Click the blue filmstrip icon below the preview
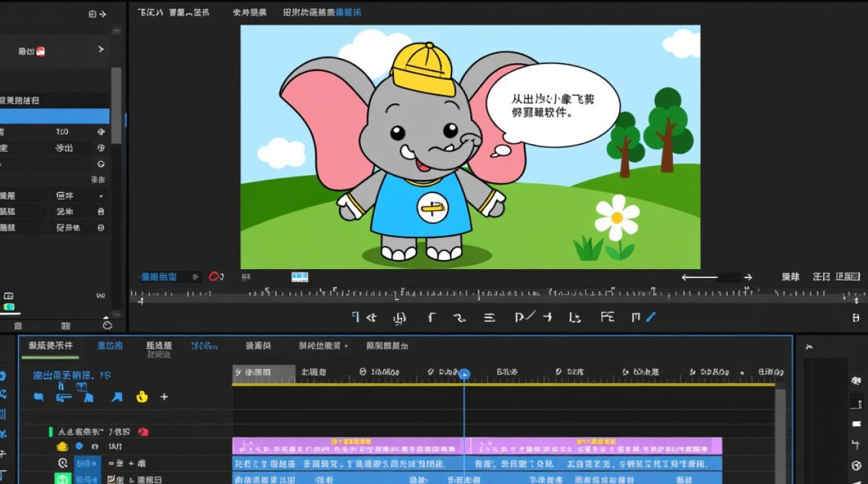Viewport: 868px width, 484px height. point(300,277)
